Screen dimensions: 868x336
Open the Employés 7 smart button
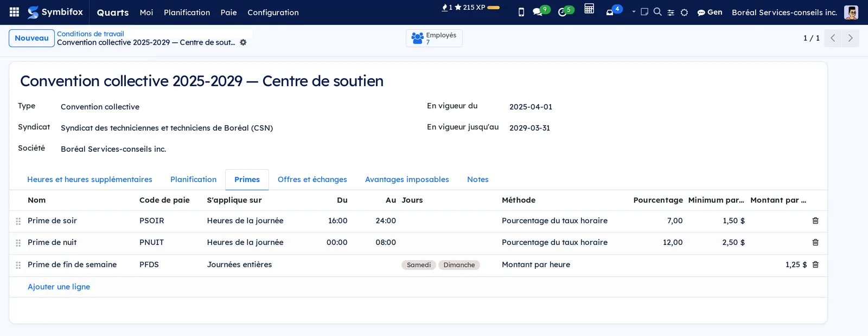[x=434, y=38]
